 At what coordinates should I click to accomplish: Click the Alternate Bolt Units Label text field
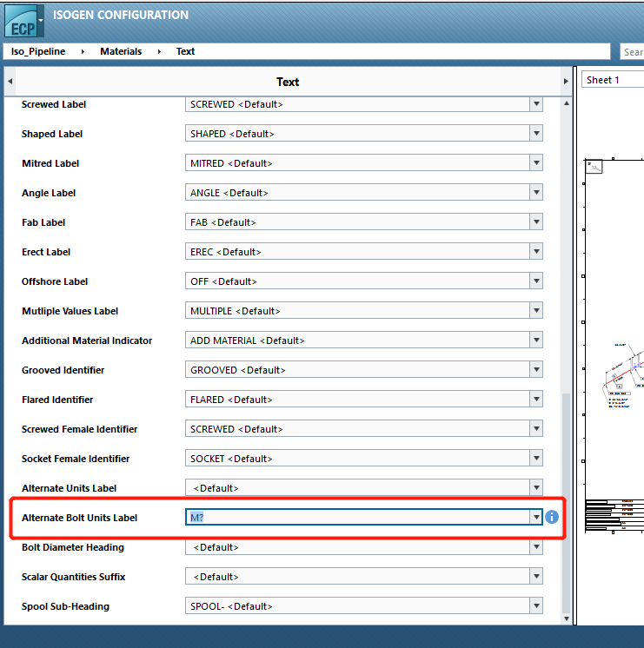pyautogui.click(x=358, y=518)
